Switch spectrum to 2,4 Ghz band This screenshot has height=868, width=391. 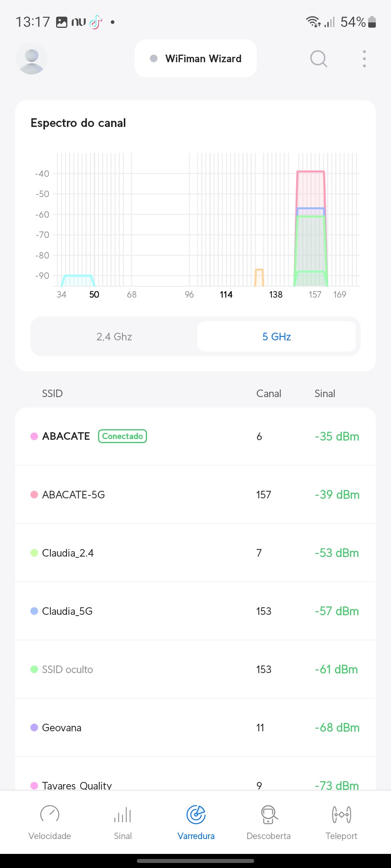pos(114,337)
